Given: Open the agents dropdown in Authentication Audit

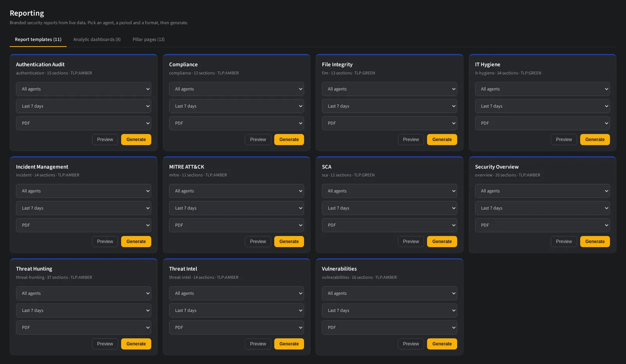Looking at the screenshot, I should pyautogui.click(x=84, y=89).
